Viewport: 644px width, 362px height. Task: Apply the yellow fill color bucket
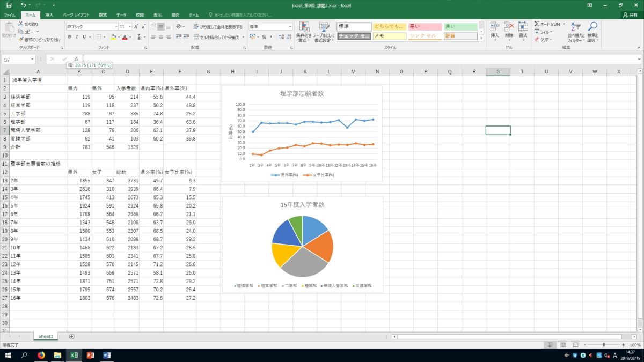[x=113, y=37]
